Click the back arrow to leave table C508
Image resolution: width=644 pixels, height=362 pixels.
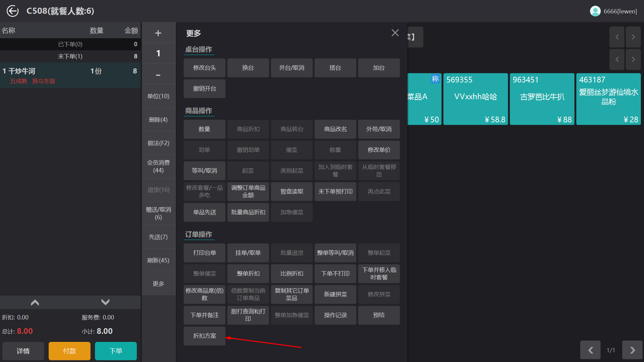coord(12,11)
